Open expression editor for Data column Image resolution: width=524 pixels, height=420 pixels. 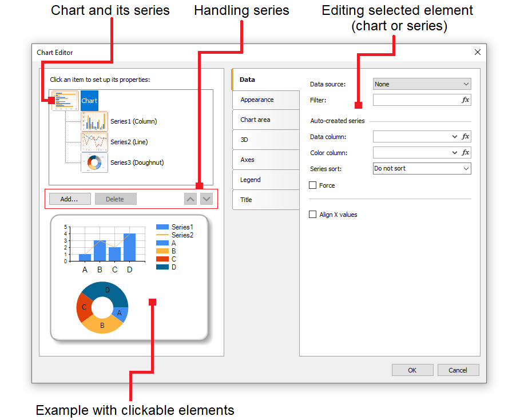pos(465,137)
